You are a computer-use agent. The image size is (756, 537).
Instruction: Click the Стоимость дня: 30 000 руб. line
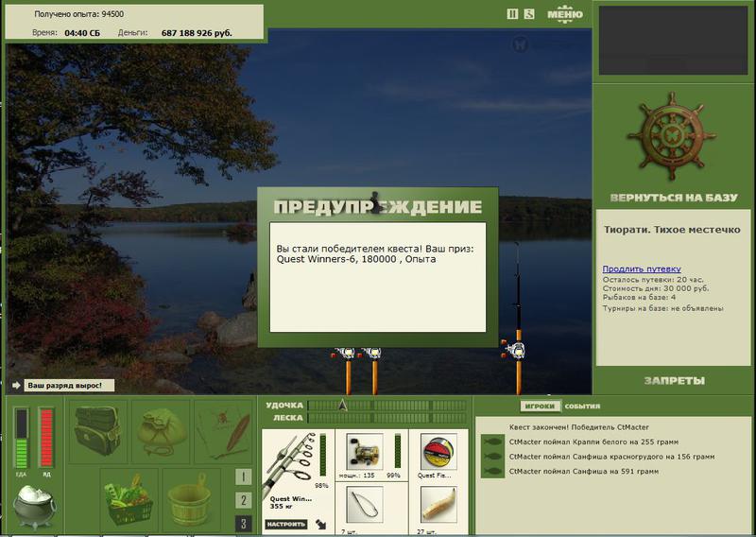(656, 288)
